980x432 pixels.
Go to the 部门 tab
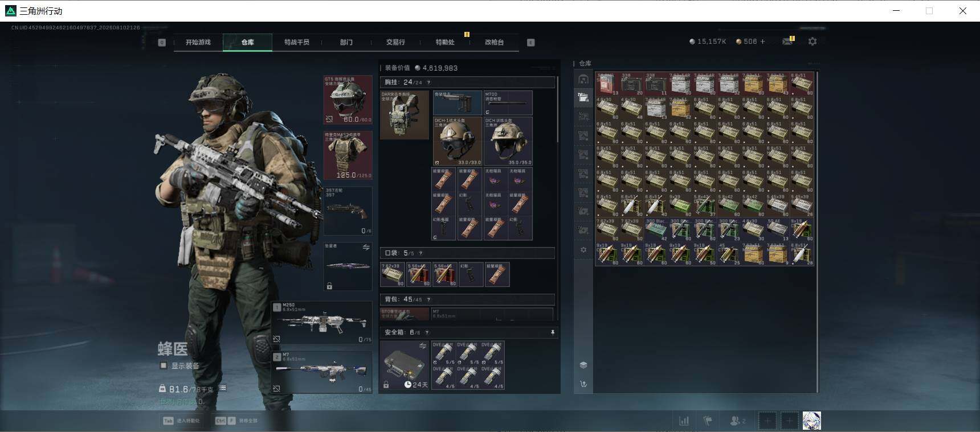point(346,42)
